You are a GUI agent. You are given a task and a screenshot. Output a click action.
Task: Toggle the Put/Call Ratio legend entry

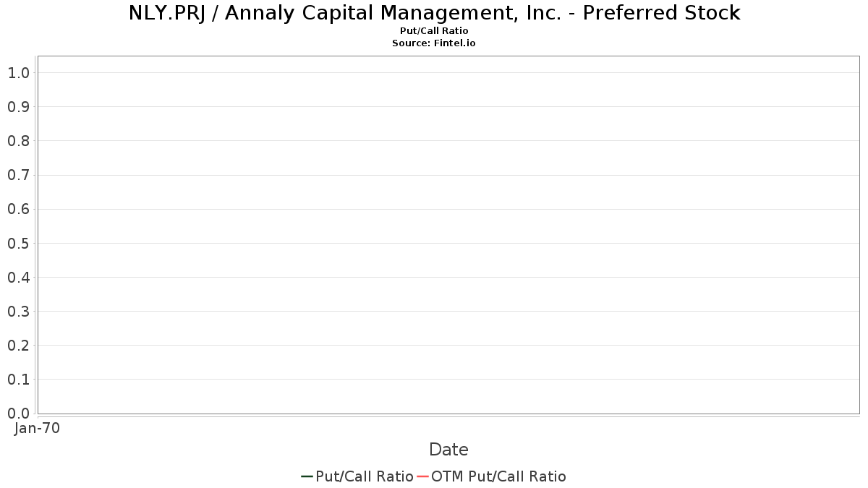[x=357, y=476]
